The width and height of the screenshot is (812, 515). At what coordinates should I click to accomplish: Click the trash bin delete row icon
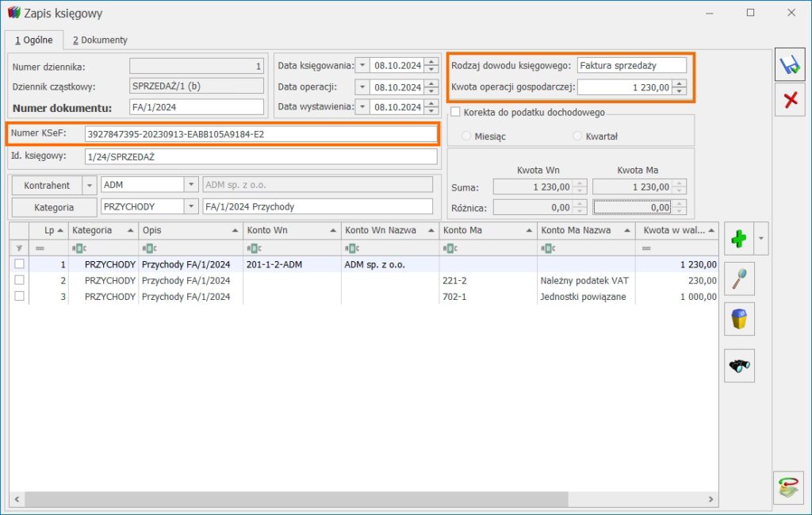click(x=738, y=319)
